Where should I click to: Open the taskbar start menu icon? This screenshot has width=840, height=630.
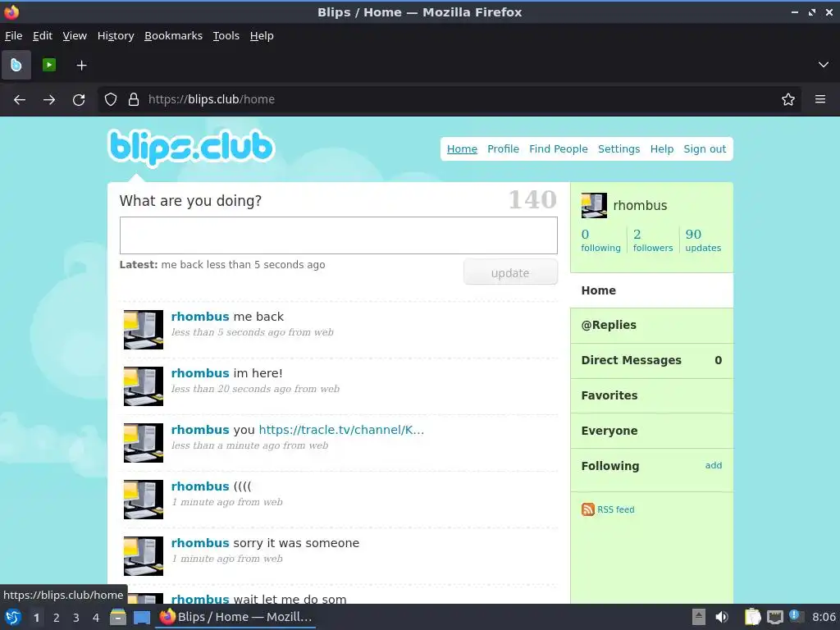click(x=13, y=617)
